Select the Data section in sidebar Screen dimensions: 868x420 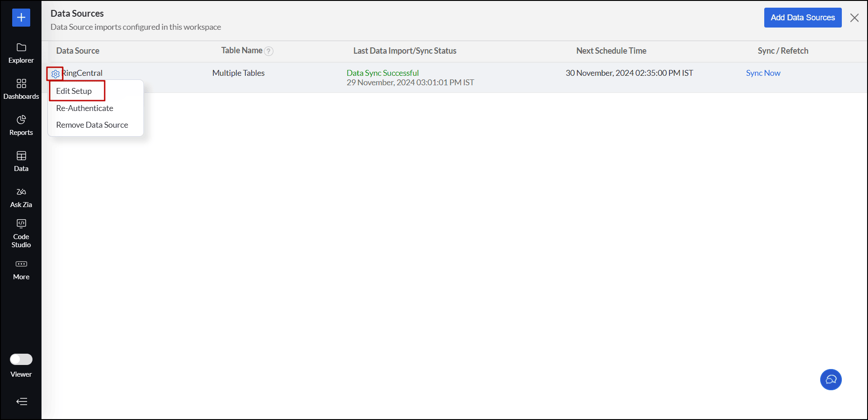coord(21,160)
